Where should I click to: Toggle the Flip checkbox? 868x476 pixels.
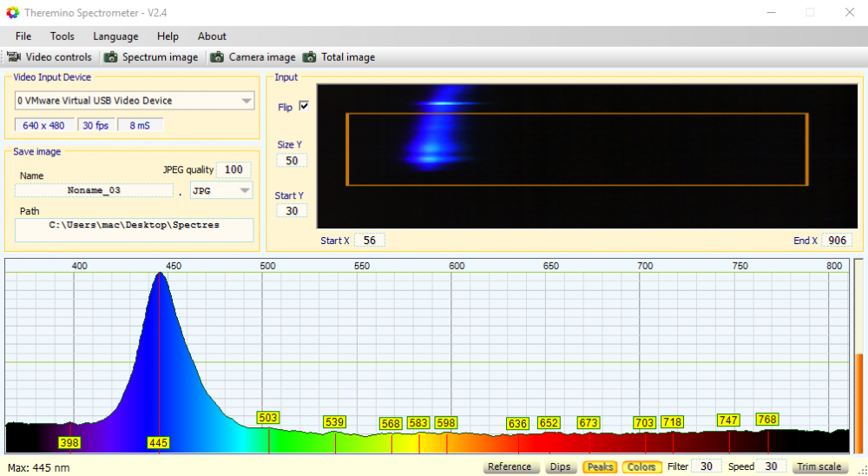tap(304, 106)
